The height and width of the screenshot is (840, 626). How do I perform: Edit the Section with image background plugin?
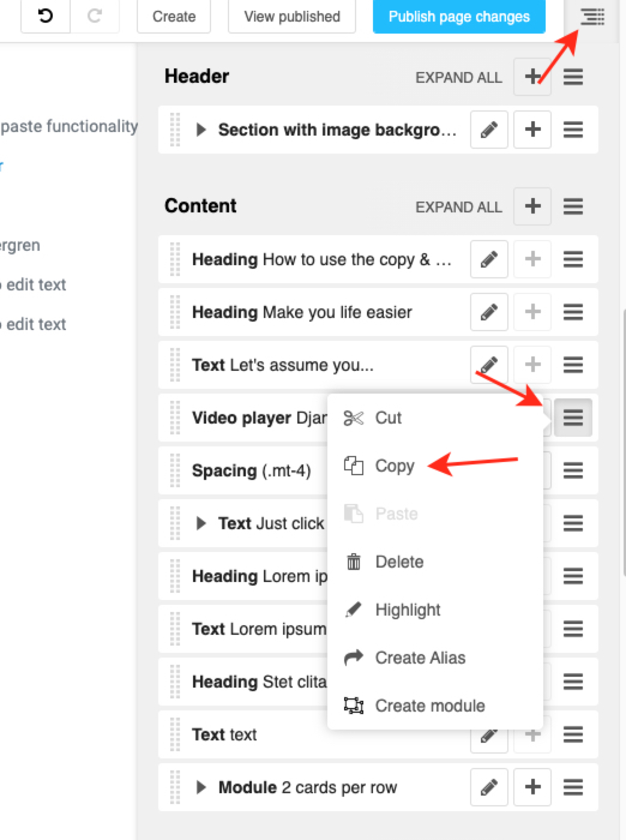[489, 130]
